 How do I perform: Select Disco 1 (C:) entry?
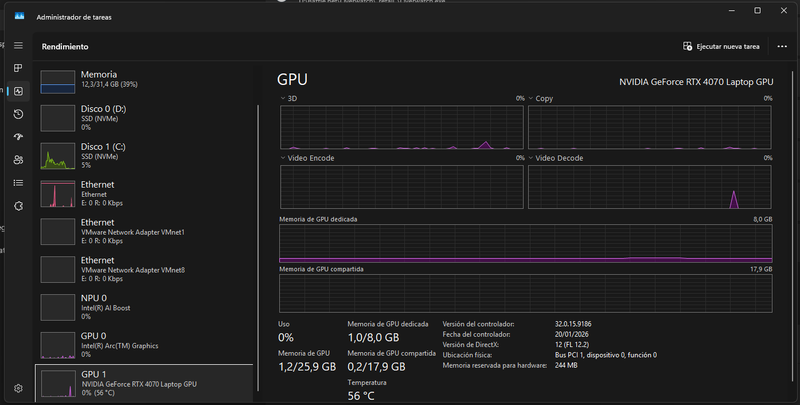tap(144, 156)
